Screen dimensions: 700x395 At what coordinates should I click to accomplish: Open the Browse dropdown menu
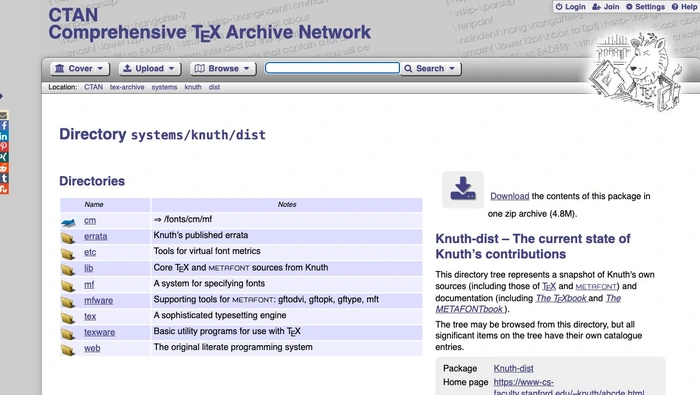pos(223,68)
